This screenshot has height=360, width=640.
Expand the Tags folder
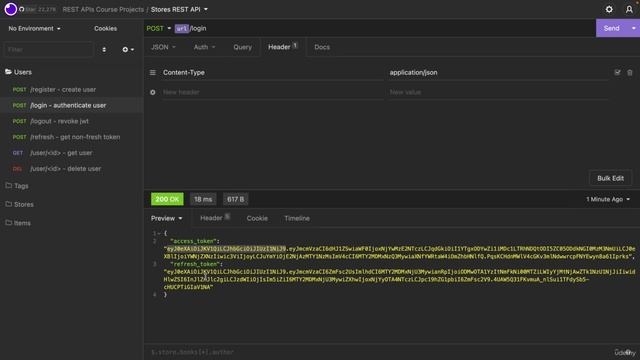coord(17,186)
